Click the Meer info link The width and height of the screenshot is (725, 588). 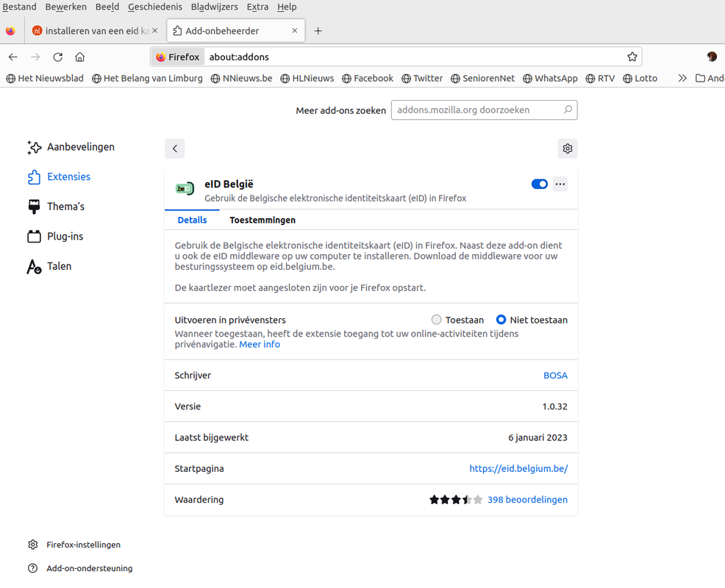pyautogui.click(x=260, y=345)
